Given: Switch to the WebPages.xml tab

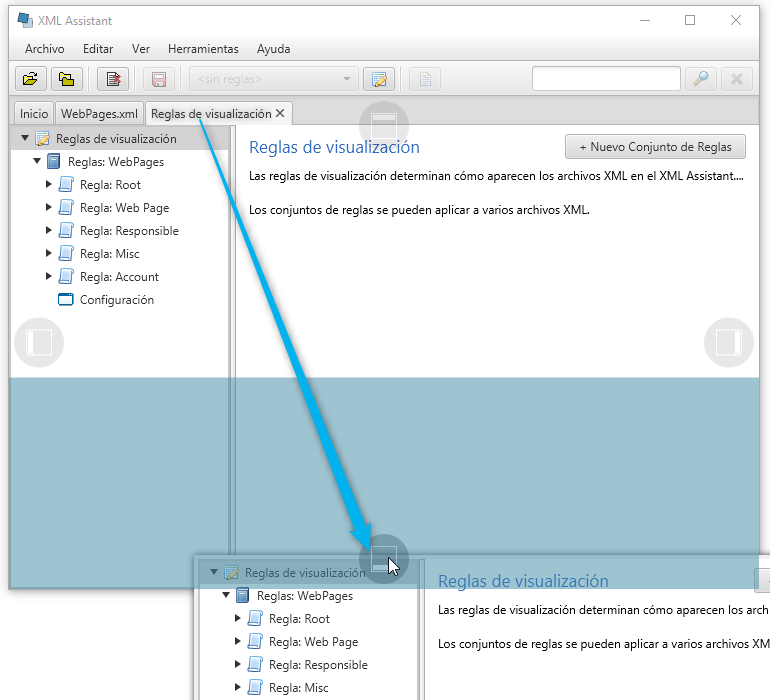Looking at the screenshot, I should pos(98,114).
